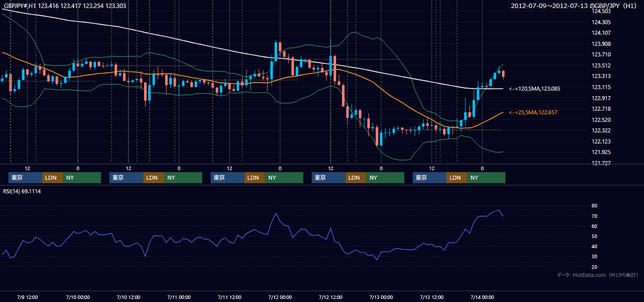Click the HistData.com data credit text
Image resolution: width=644 pixels, height=302 pixels.
tap(598, 275)
